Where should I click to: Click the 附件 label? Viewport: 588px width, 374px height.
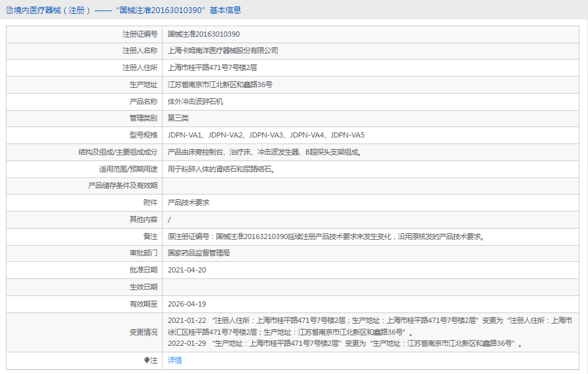[150, 202]
